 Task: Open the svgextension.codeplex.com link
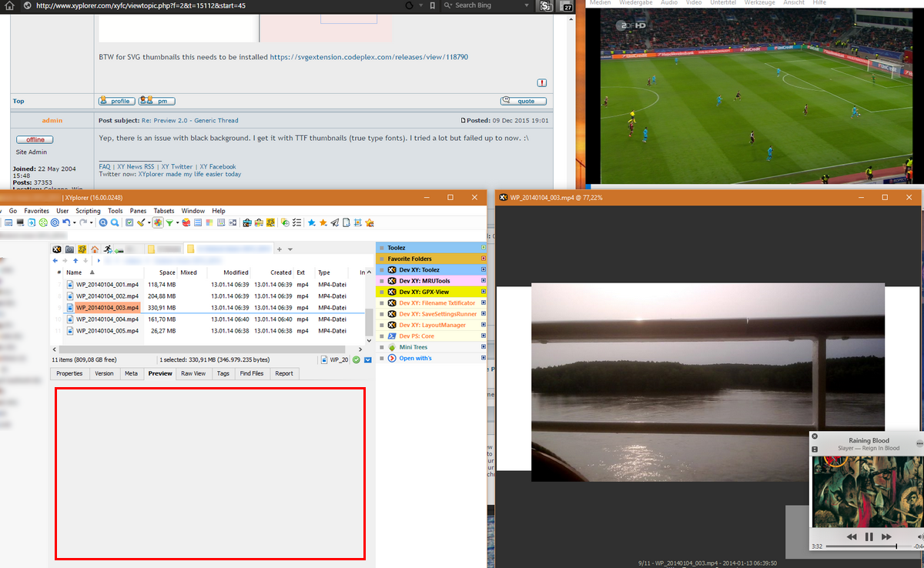click(368, 57)
